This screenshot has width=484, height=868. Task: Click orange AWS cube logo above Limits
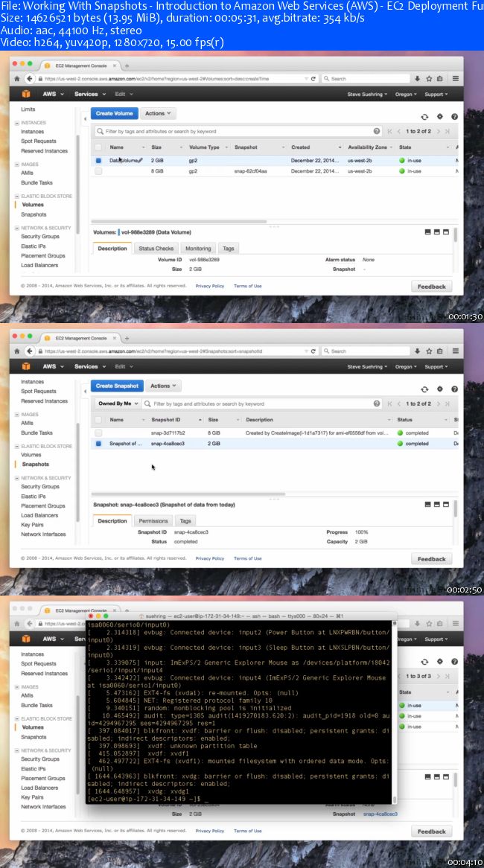click(25, 94)
